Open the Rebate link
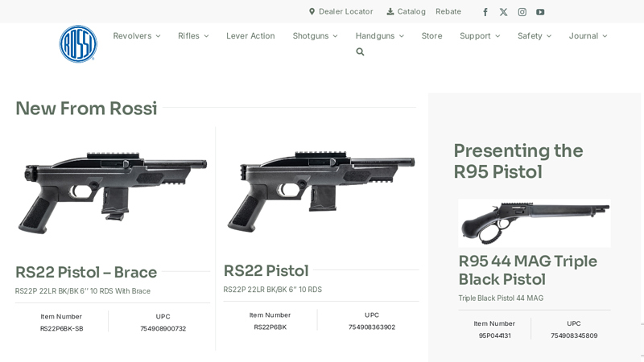The height and width of the screenshot is (362, 644). click(448, 11)
